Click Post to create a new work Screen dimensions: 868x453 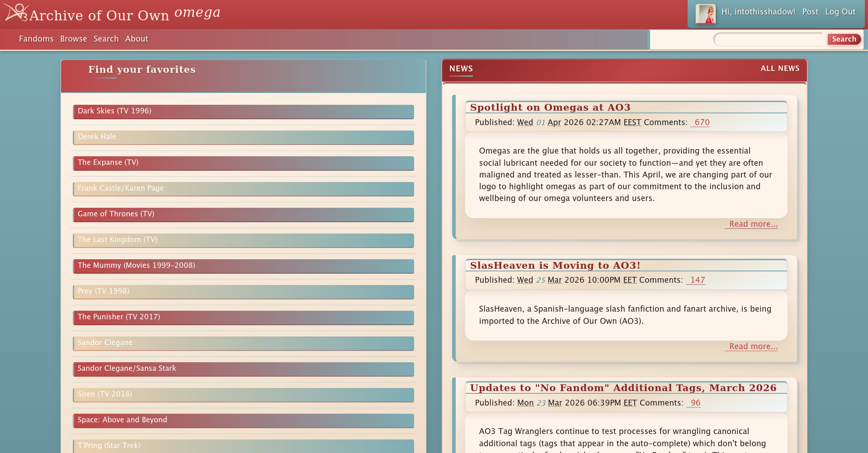click(810, 12)
